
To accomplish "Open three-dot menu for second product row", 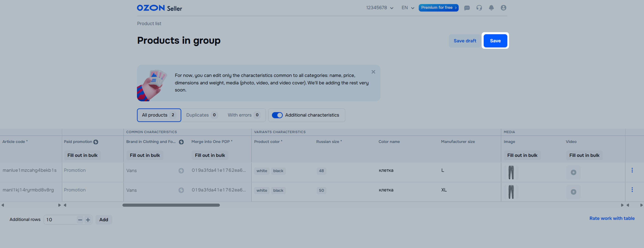I will point(632,190).
